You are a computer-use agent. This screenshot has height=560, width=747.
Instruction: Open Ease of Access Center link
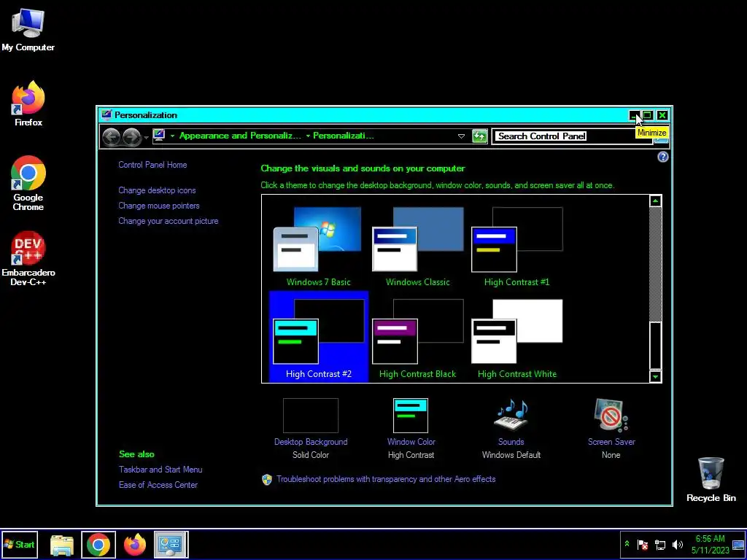point(158,485)
